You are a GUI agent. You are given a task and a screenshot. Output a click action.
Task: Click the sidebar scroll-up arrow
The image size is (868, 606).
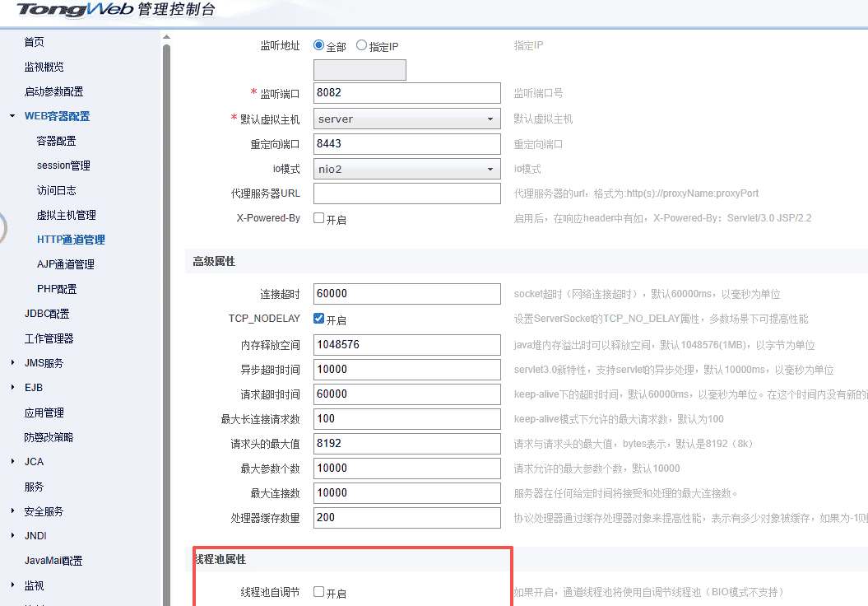166,37
